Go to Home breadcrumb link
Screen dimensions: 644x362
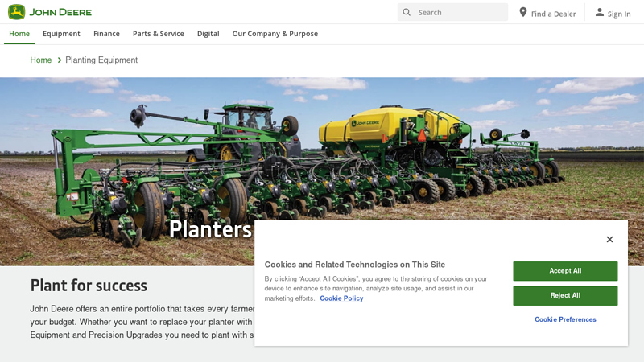(41, 60)
